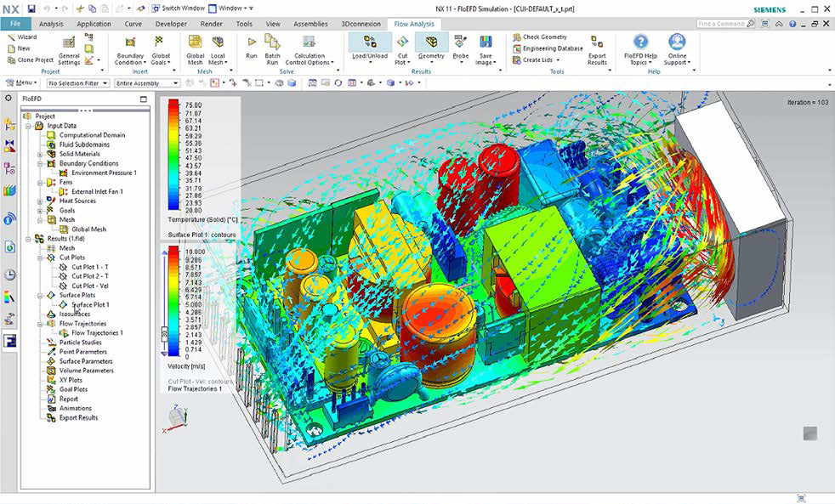Viewport: 835px width, 504px height.
Task: Open the Entire Assembly scope dropdown
Action: [x=147, y=83]
